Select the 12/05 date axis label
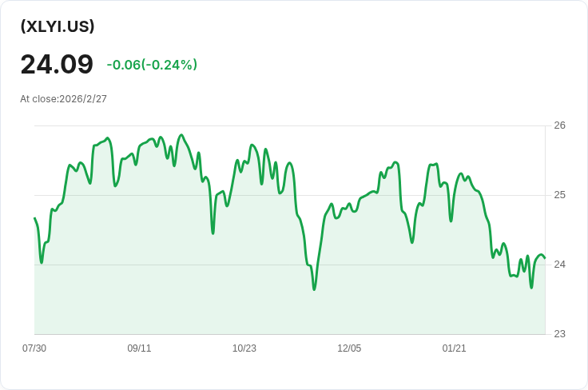The height and width of the screenshot is (390, 588). point(349,348)
